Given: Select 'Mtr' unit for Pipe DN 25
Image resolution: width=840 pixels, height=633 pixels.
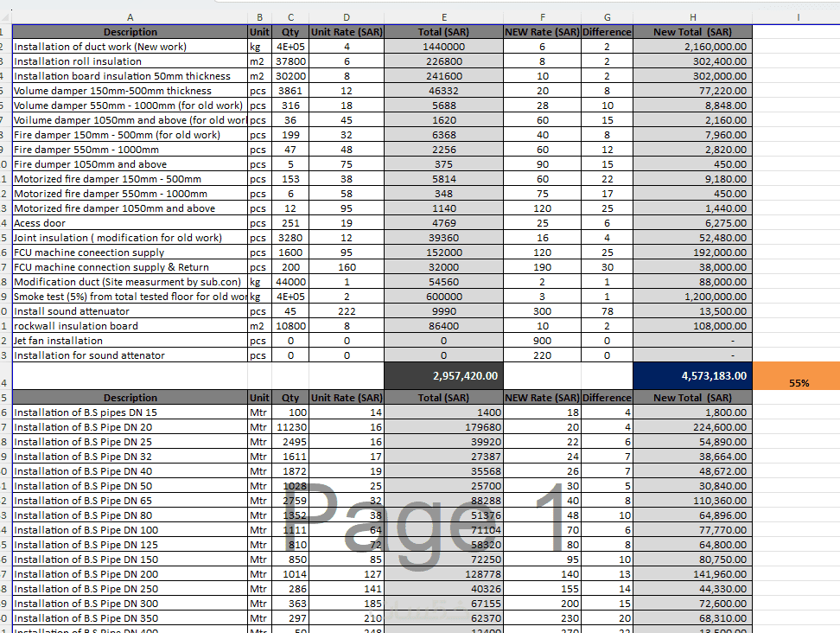Looking at the screenshot, I should pos(259,442).
